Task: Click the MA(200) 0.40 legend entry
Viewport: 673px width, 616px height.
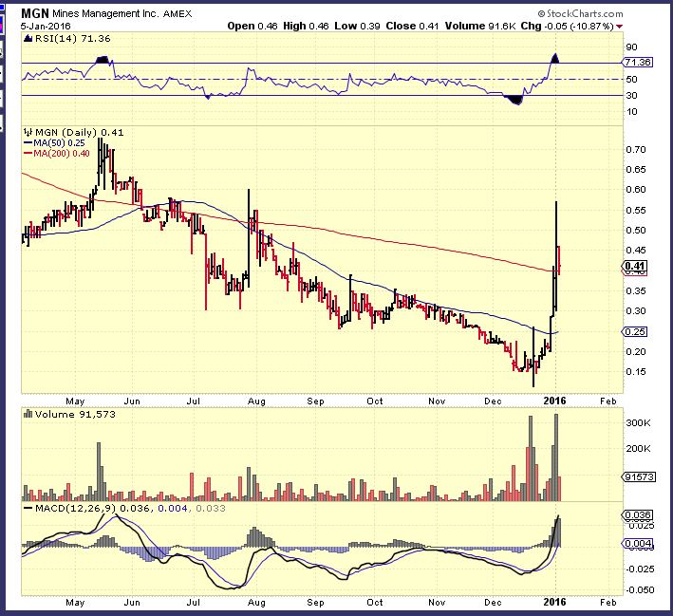Action: pos(62,154)
